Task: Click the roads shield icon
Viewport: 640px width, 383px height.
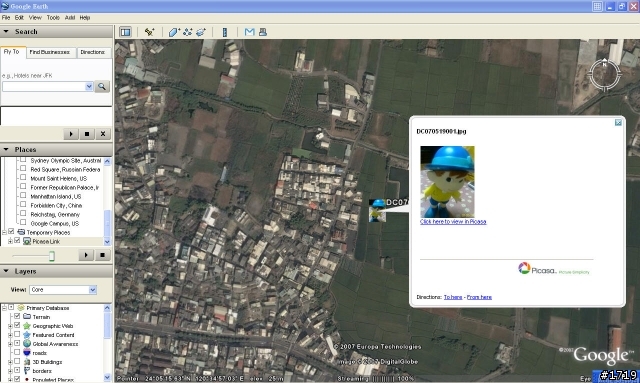Action: click(27, 353)
